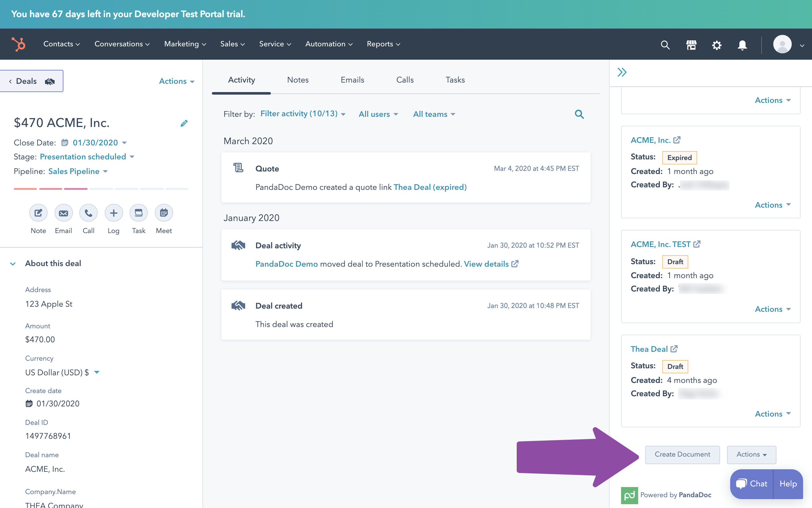Viewport: 812px width, 508px height.
Task: Click the Deal ID value 1497768961
Action: [x=48, y=436]
